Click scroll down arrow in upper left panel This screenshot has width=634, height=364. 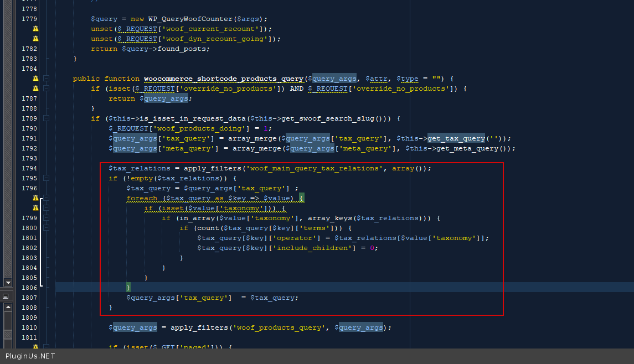tap(7, 282)
